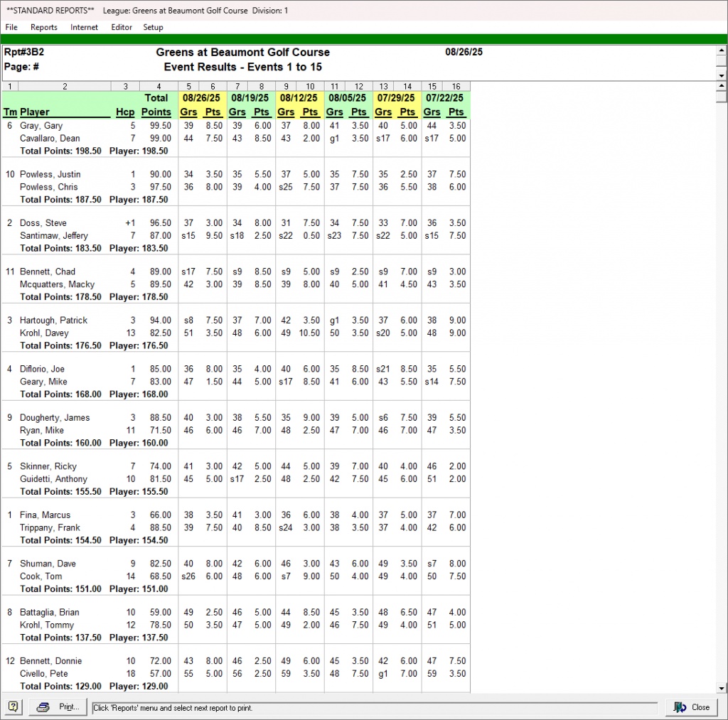728x720 pixels.
Task: Click the results table scroll-up arrow
Action: tap(722, 87)
